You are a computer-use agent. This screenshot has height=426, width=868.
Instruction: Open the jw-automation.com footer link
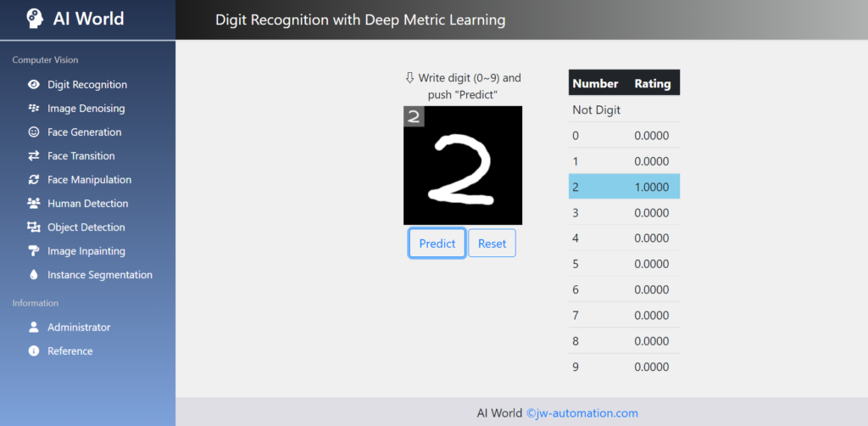581,413
